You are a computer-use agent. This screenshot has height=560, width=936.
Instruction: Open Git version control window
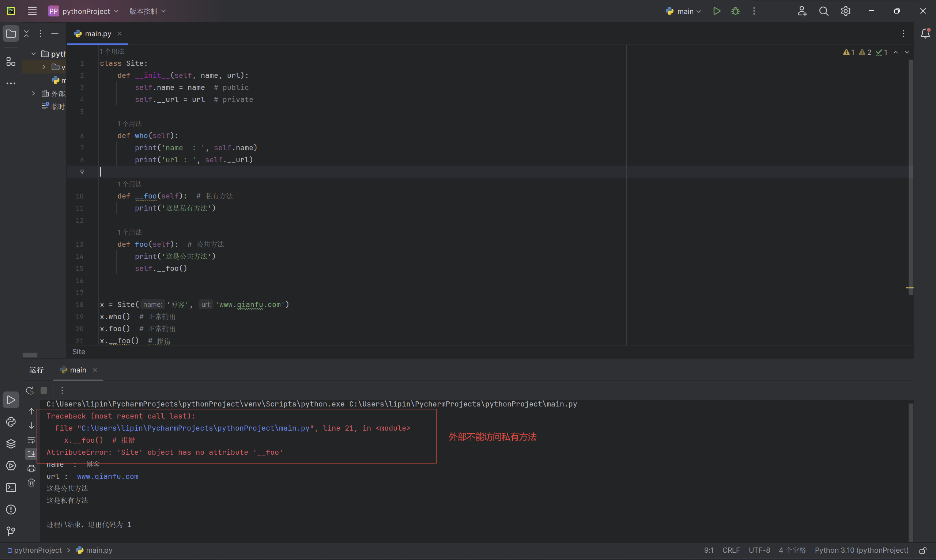[x=11, y=531]
